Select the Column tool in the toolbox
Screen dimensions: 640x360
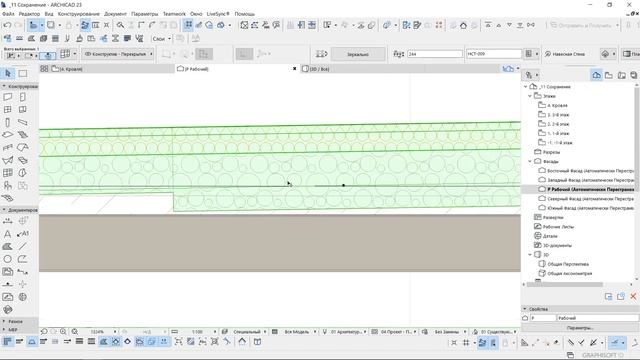(7, 122)
